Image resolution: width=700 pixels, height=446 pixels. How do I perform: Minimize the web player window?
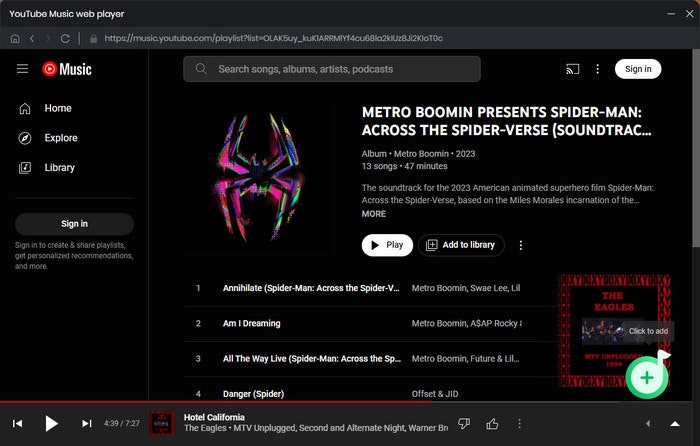pos(671,14)
